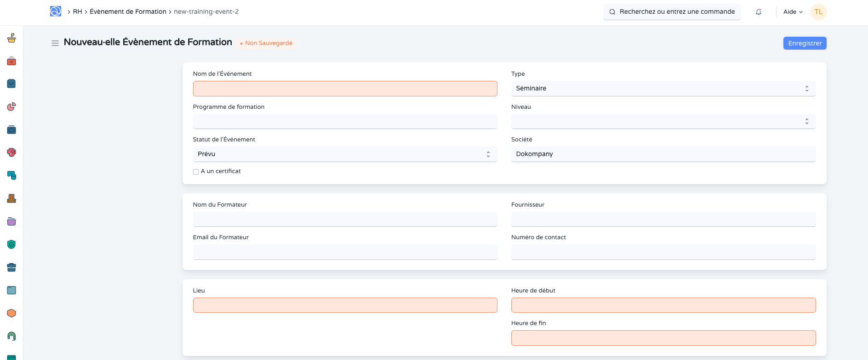The height and width of the screenshot is (360, 868).
Task: Open the Aide menu
Action: tap(793, 12)
